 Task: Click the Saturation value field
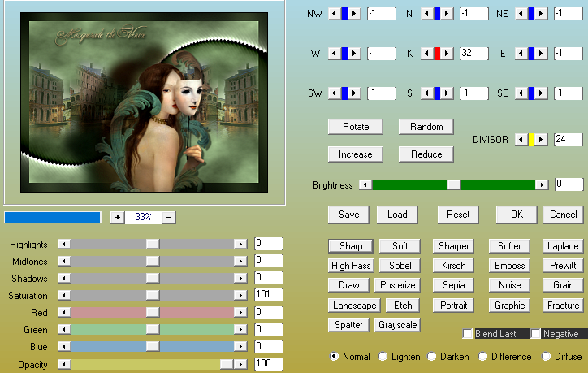pos(269,295)
